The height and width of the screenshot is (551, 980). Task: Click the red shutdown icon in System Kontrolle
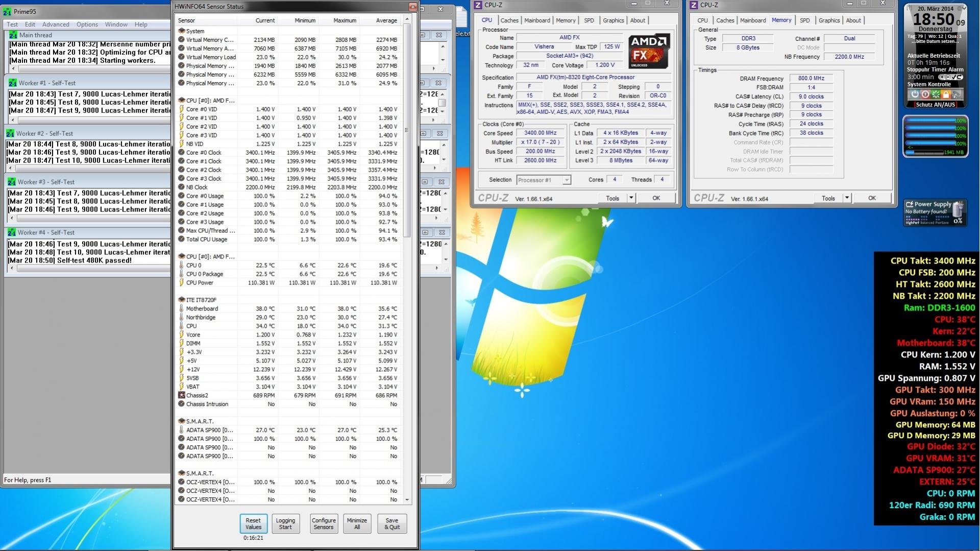(x=925, y=94)
